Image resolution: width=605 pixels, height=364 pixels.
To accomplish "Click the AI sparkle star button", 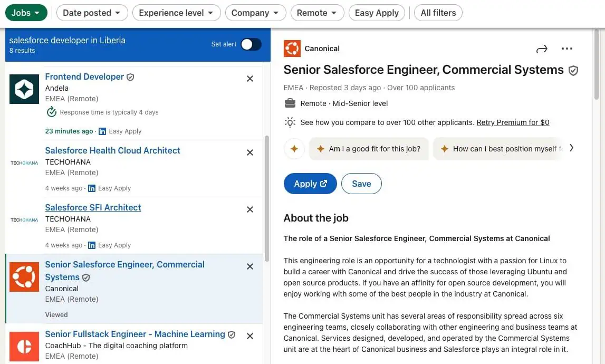I will point(294,149).
